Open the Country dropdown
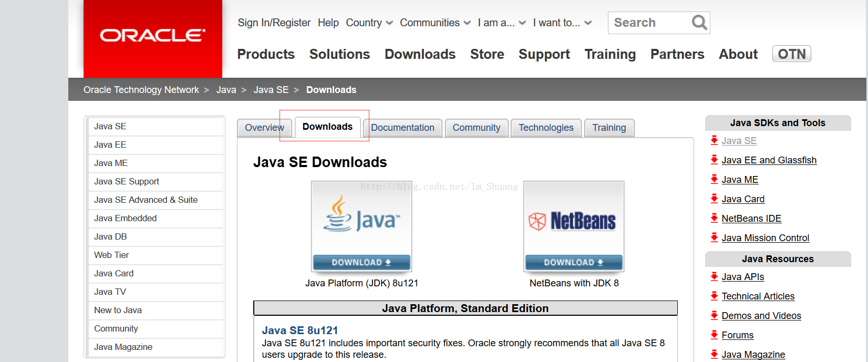 click(369, 23)
